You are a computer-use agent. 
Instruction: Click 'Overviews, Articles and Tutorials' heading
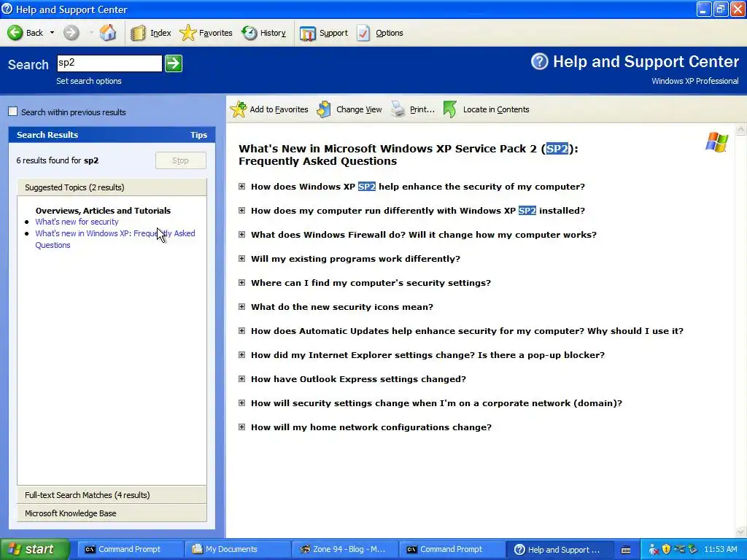point(103,211)
